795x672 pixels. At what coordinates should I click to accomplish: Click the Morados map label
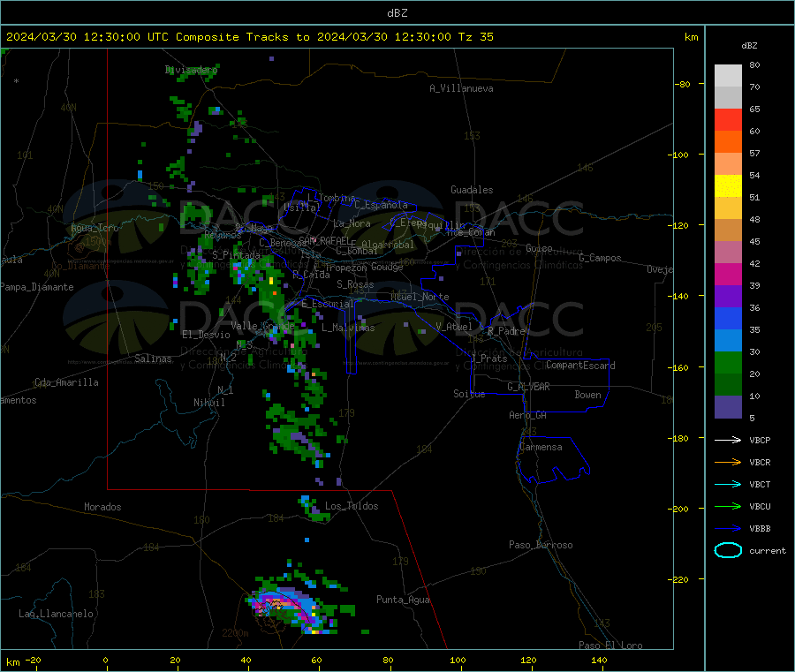pyautogui.click(x=102, y=507)
